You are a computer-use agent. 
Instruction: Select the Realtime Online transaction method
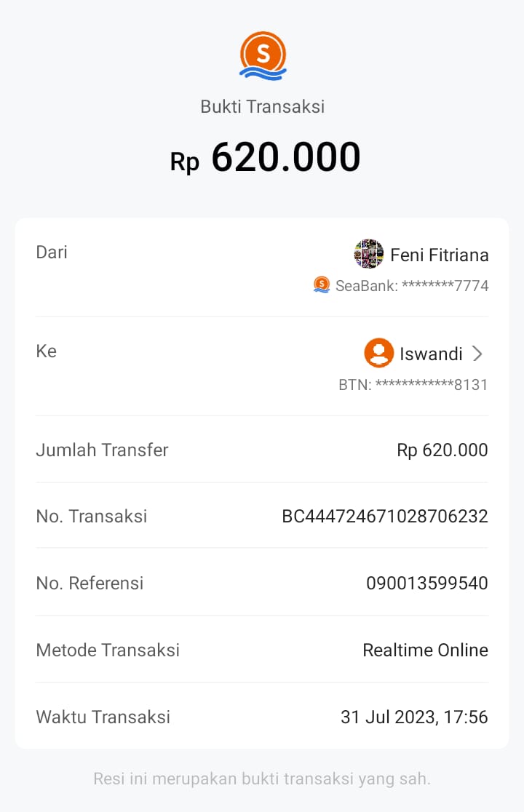[x=426, y=650]
